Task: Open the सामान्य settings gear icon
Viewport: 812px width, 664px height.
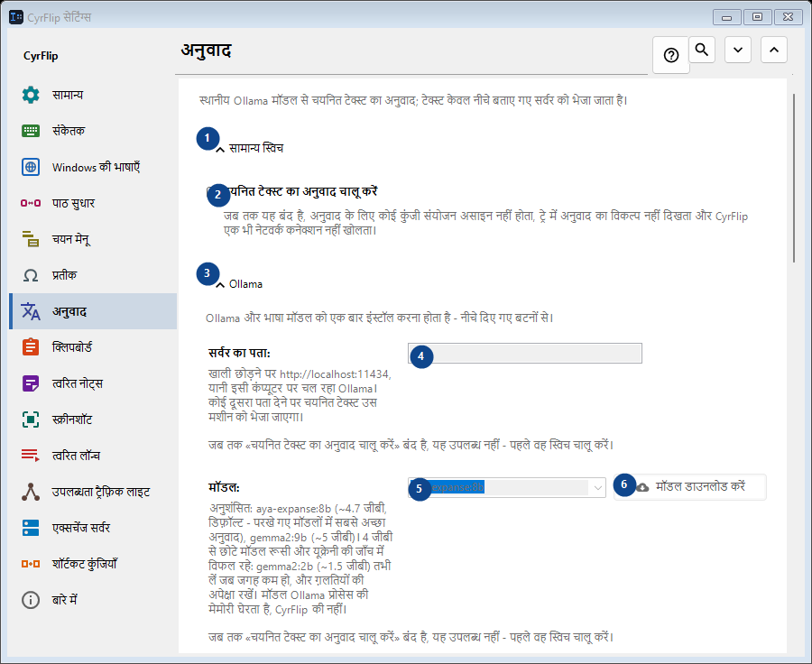Action: pyautogui.click(x=31, y=95)
